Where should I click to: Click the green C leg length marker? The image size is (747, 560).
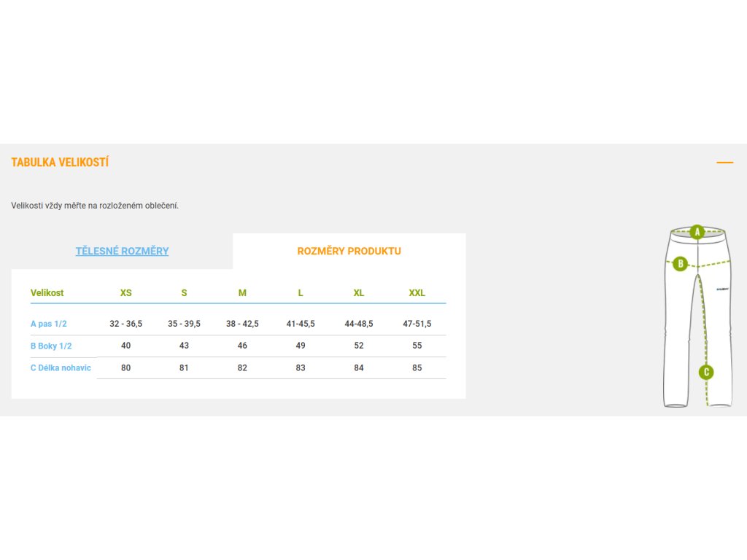(706, 372)
